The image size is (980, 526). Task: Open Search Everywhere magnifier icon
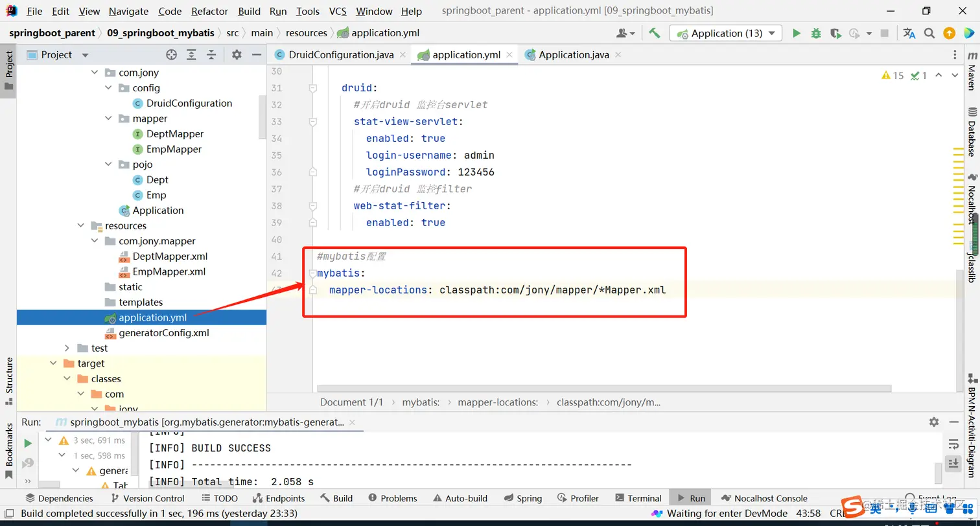pos(929,33)
